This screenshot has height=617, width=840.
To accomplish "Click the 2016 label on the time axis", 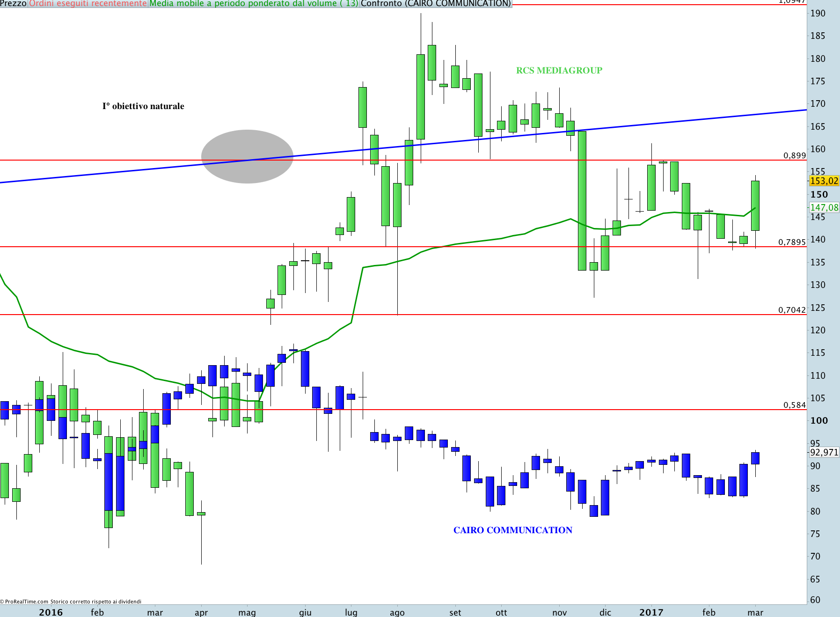I will 51,612.
